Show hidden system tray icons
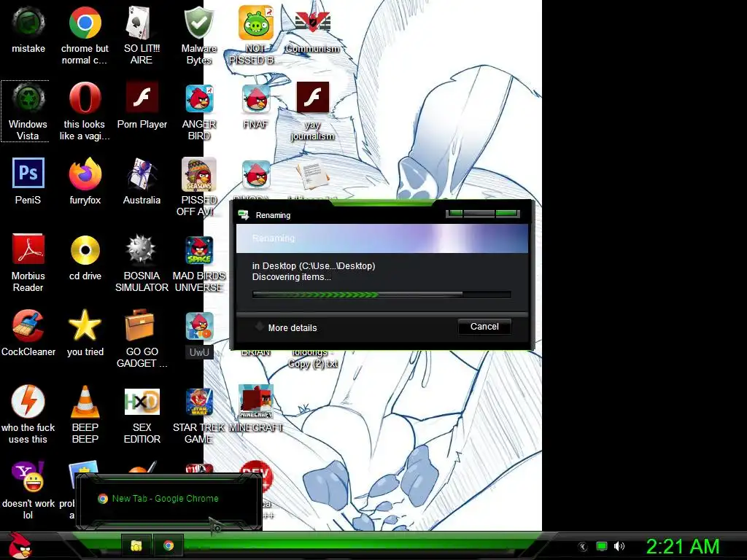This screenshot has width=747, height=560. tap(583, 547)
